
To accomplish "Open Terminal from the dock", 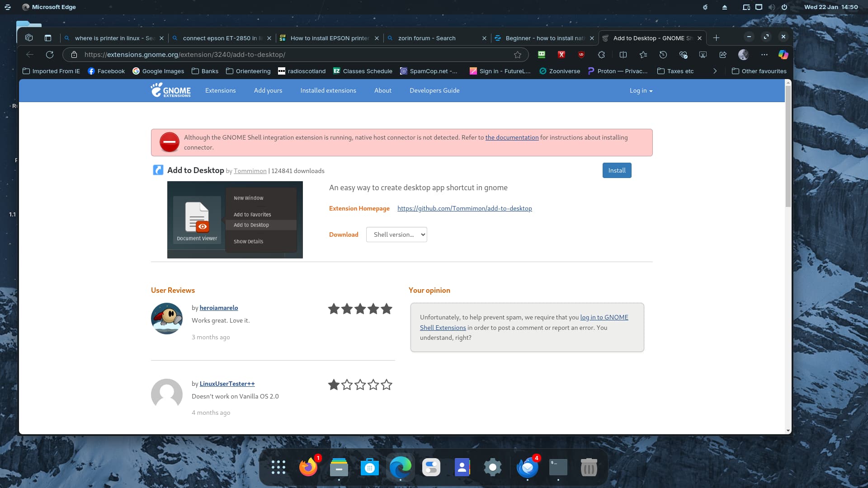I will 558,467.
